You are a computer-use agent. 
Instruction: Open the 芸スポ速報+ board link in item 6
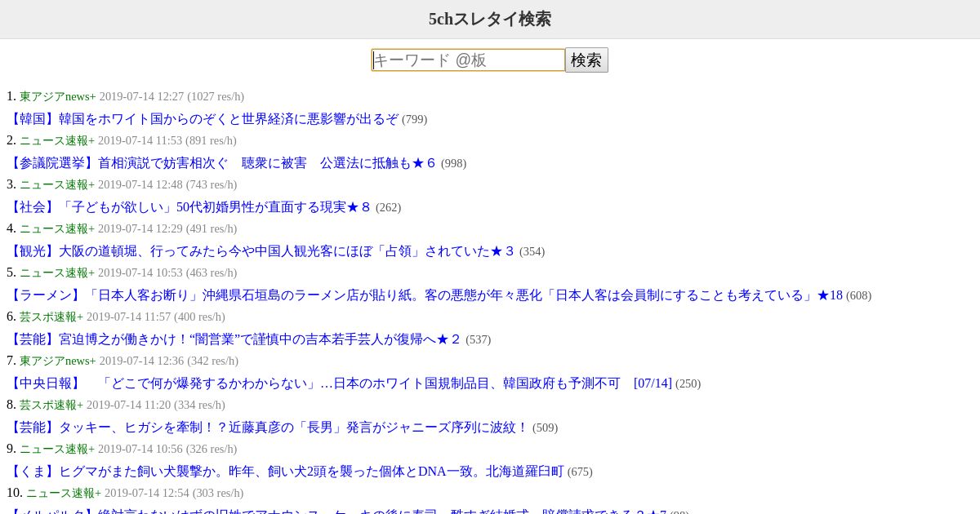pos(51,317)
